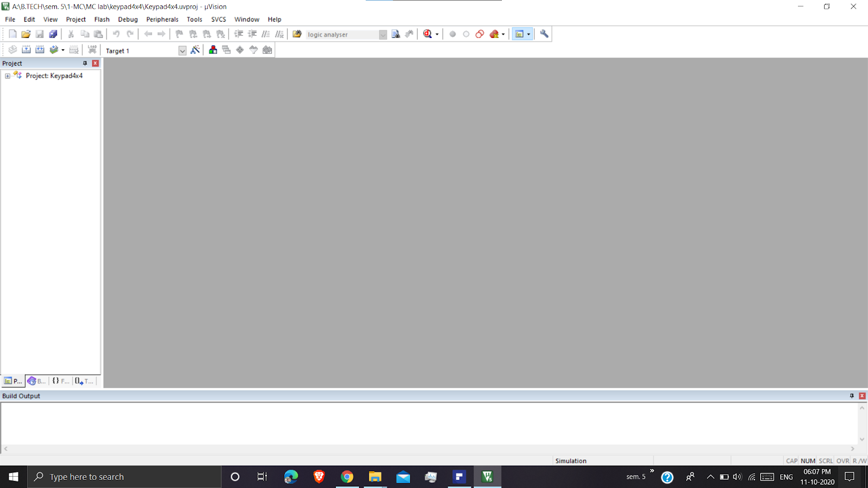
Task: Click the Paste icon
Action: click(98, 34)
